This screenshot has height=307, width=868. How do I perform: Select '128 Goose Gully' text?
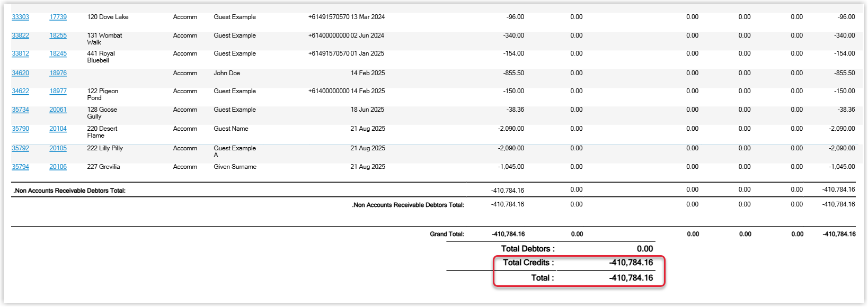[102, 113]
